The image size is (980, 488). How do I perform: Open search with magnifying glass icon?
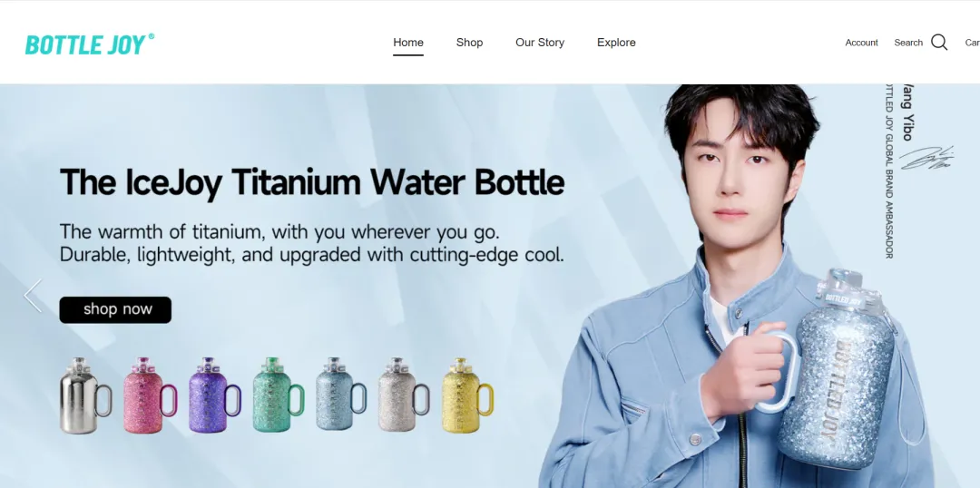tap(939, 43)
